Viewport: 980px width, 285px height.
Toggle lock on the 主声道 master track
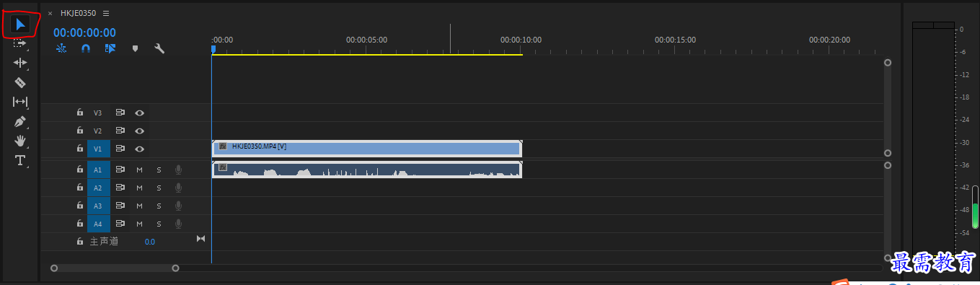[x=80, y=242]
